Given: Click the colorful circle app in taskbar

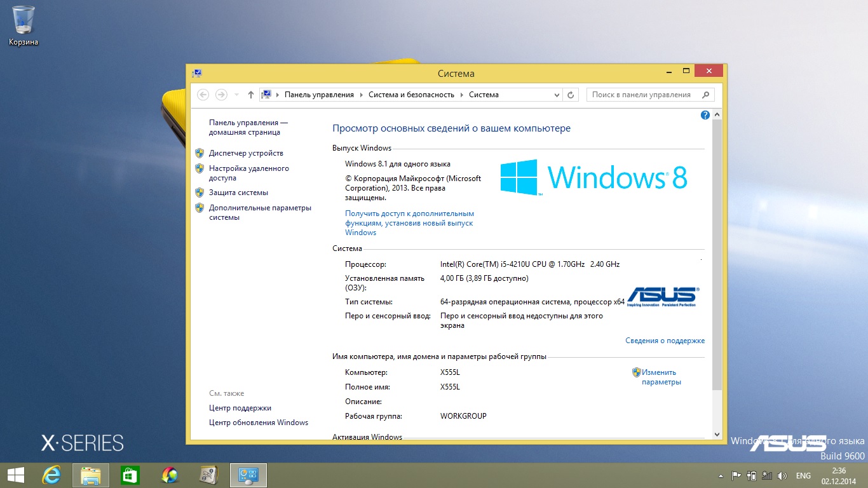Looking at the screenshot, I should tap(170, 475).
